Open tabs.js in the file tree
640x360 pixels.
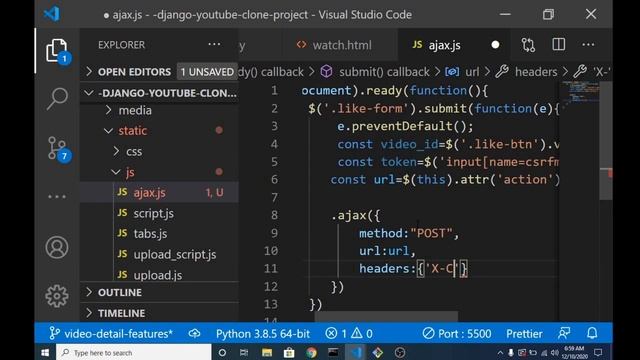coord(150,233)
